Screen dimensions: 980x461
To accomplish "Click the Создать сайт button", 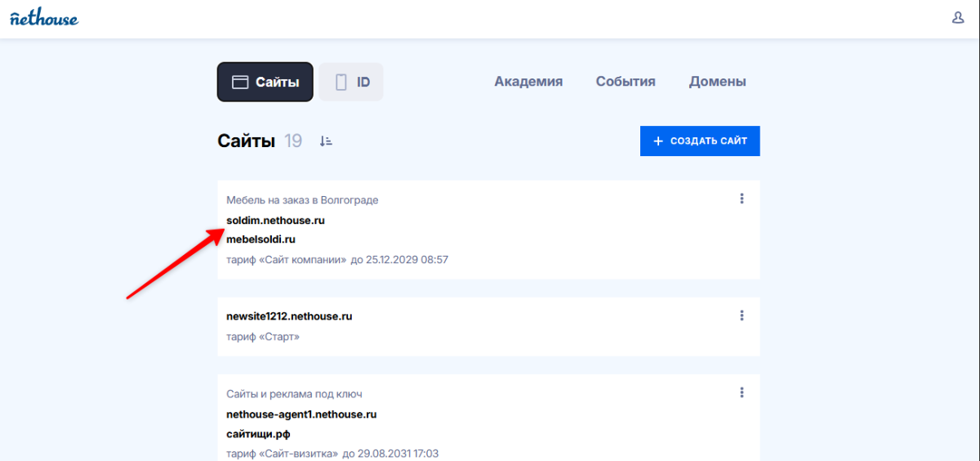I will [x=700, y=141].
